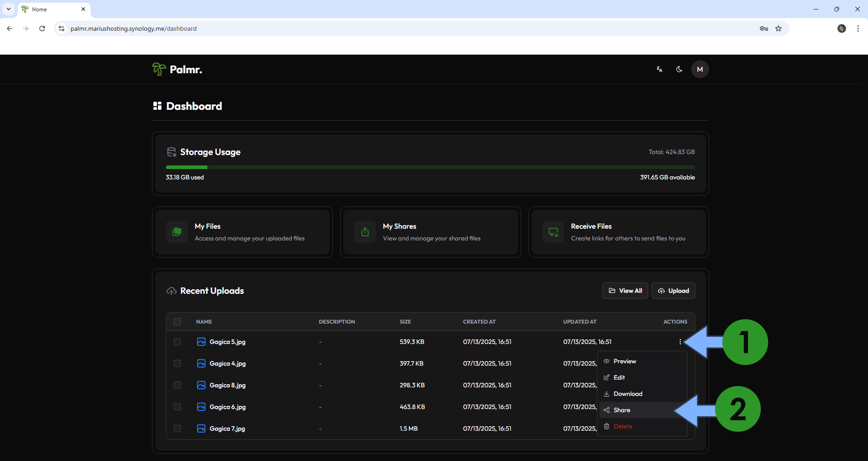Go back in the browser
The image size is (868, 461).
point(9,28)
